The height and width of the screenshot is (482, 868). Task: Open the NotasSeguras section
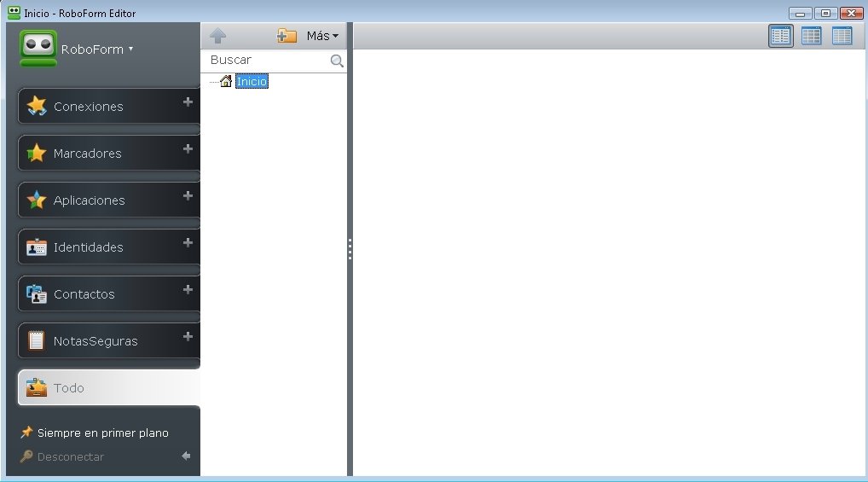[108, 340]
